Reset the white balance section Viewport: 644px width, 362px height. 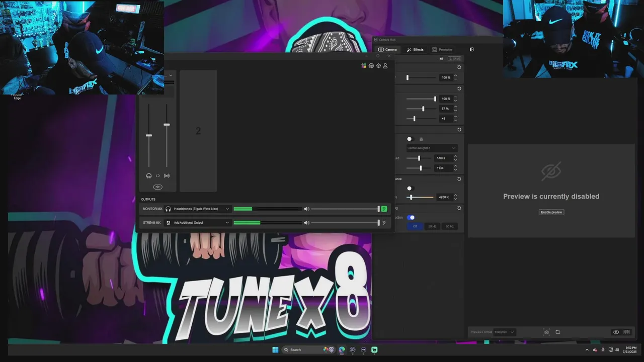coord(459,179)
